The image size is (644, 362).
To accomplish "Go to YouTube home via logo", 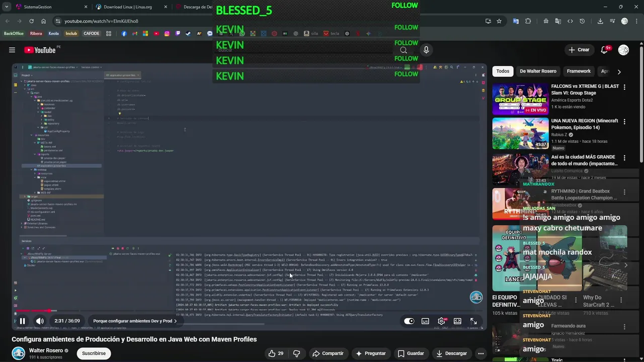I will pyautogui.click(x=40, y=50).
